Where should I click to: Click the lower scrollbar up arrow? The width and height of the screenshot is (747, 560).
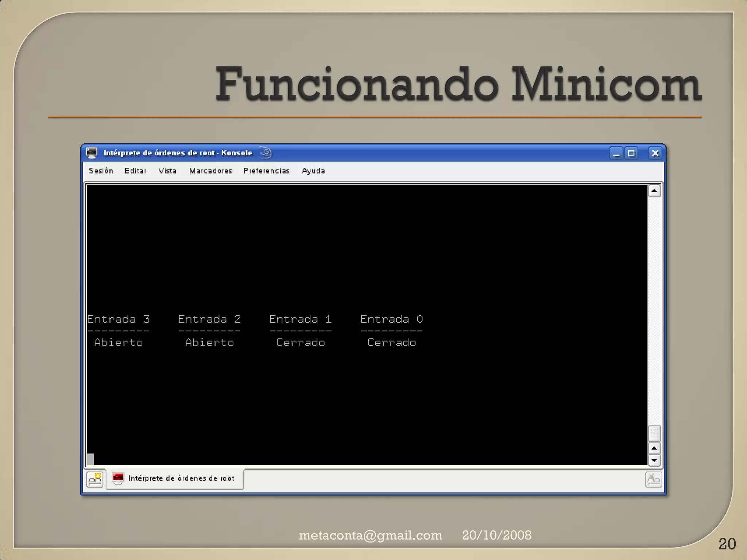pyautogui.click(x=654, y=448)
